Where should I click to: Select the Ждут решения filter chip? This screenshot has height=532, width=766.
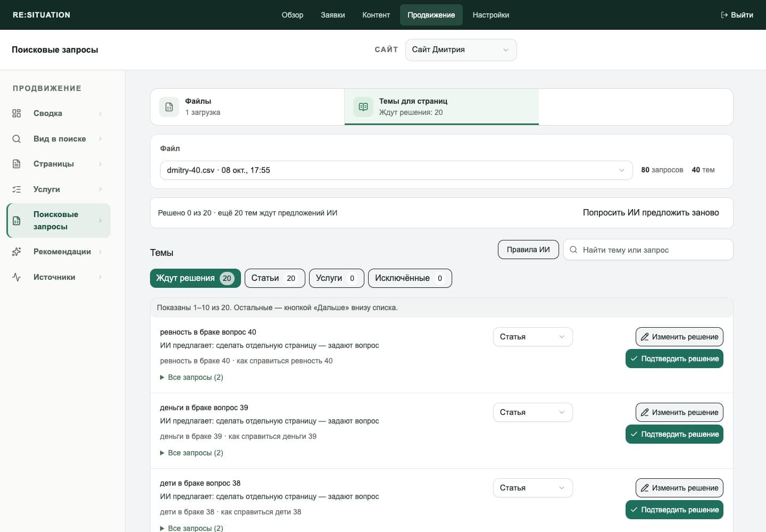point(195,278)
